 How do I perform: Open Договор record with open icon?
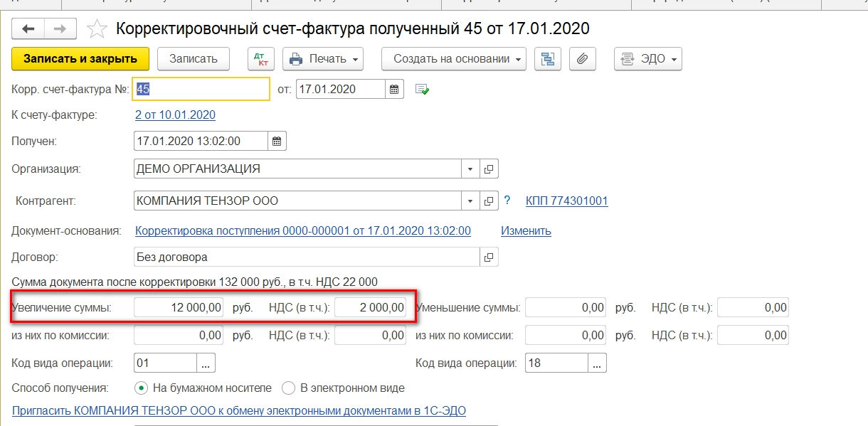[489, 257]
